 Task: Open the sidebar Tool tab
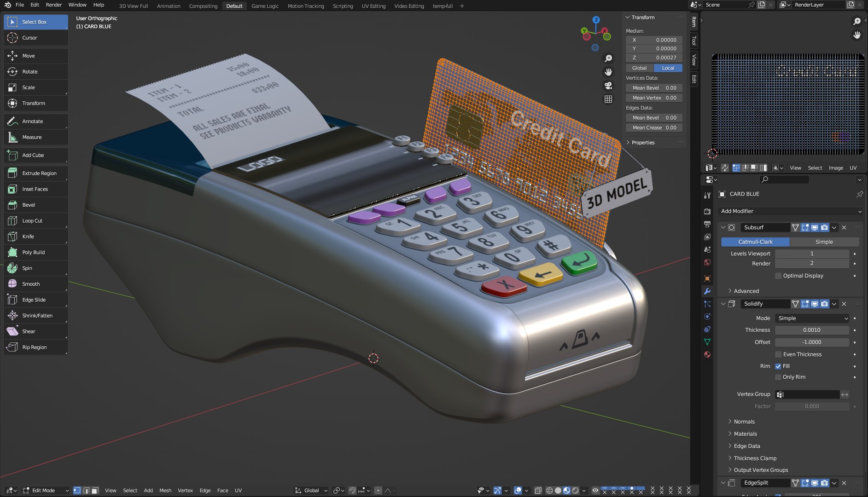[694, 41]
